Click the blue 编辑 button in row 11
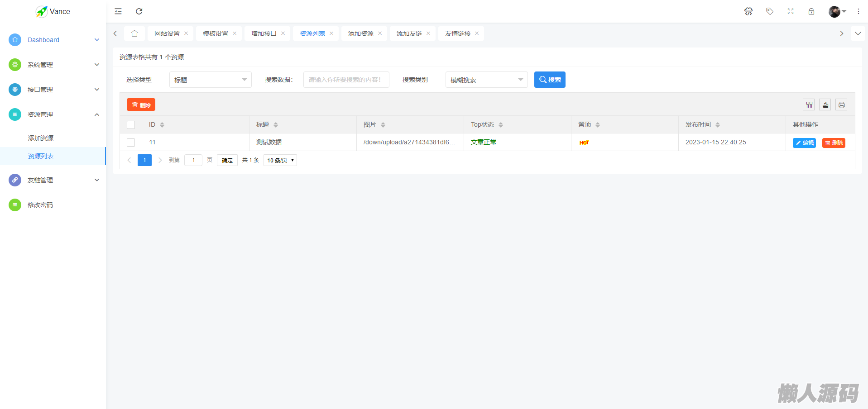The height and width of the screenshot is (409, 868). pyautogui.click(x=804, y=143)
